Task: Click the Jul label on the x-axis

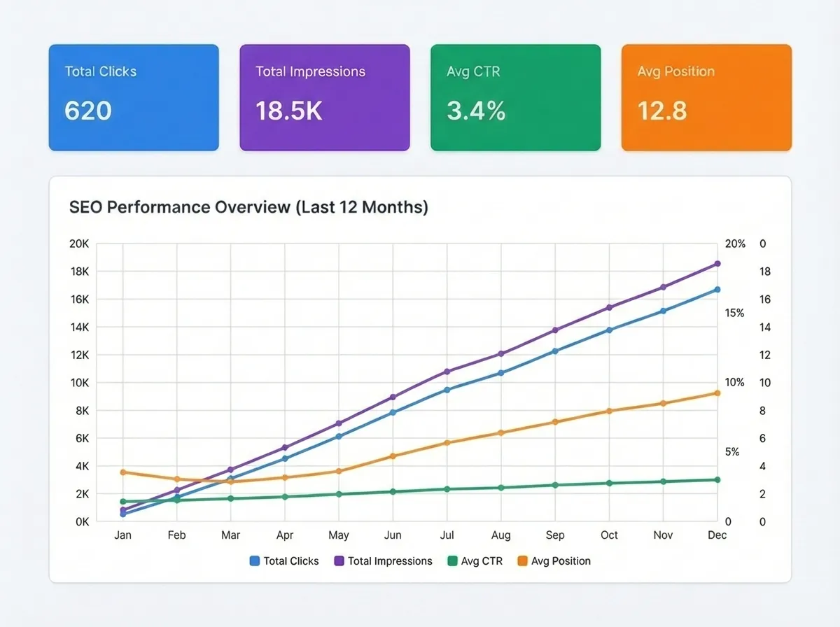Action: point(447,535)
